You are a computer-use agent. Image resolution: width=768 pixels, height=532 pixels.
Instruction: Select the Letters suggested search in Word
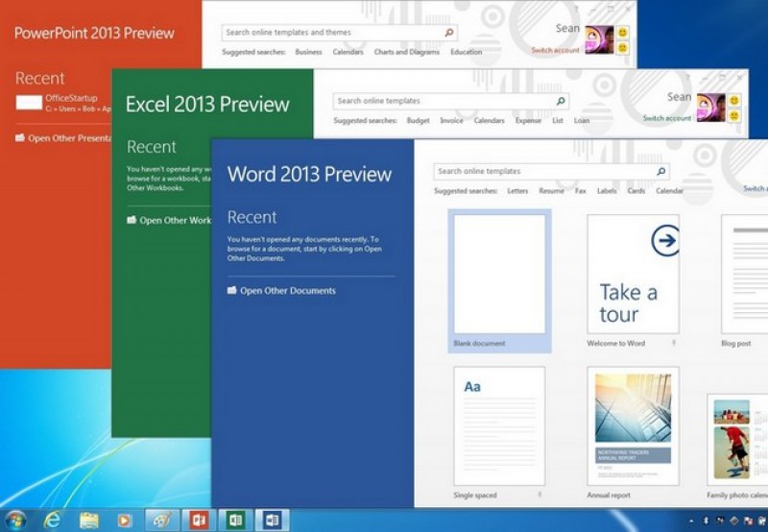coord(517,191)
